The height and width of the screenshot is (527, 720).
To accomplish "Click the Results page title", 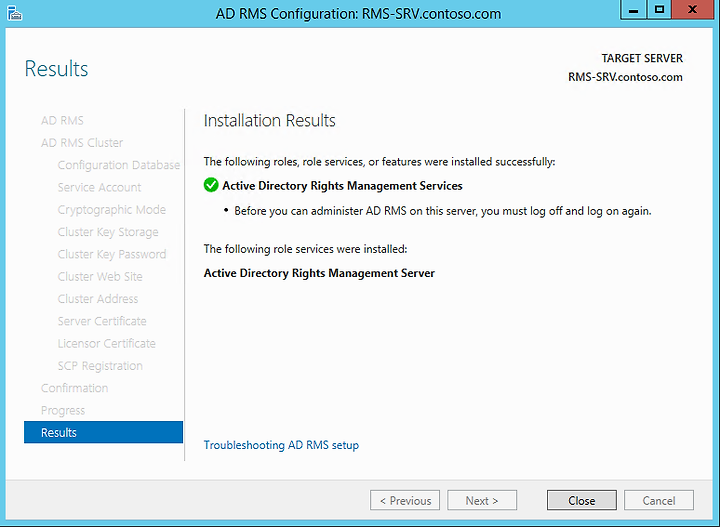I will click(x=56, y=69).
